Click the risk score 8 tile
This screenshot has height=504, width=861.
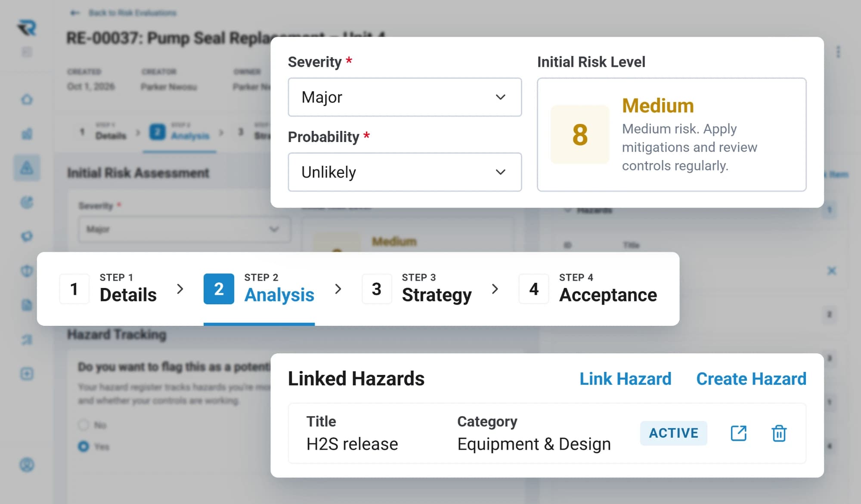coord(580,134)
